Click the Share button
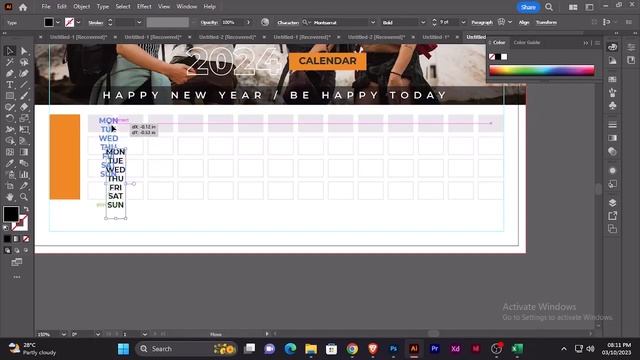This screenshot has height=360, width=640. tap(528, 7)
